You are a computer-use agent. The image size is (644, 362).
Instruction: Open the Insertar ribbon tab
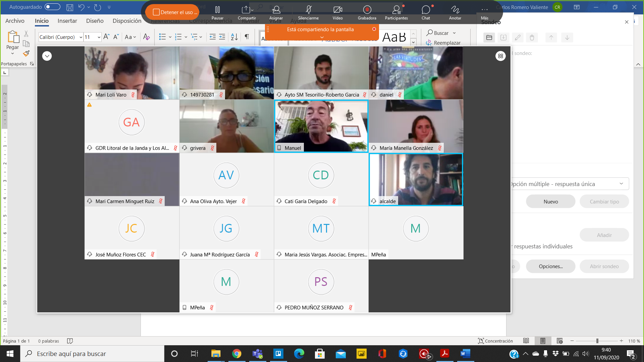pyautogui.click(x=67, y=21)
